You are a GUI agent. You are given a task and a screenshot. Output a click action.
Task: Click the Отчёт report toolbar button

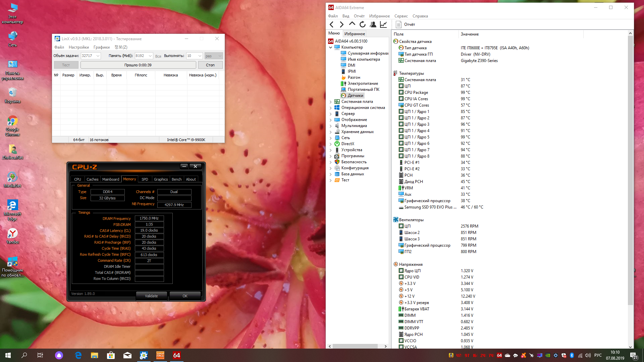pyautogui.click(x=406, y=24)
